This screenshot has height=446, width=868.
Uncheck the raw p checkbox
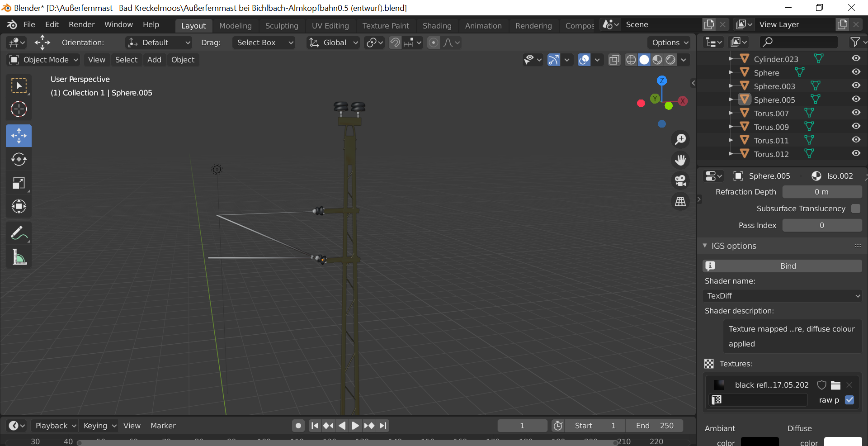(849, 400)
